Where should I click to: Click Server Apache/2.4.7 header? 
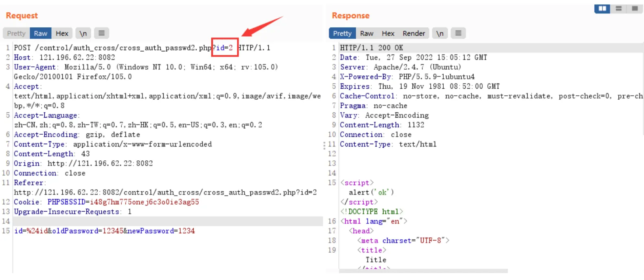[400, 67]
